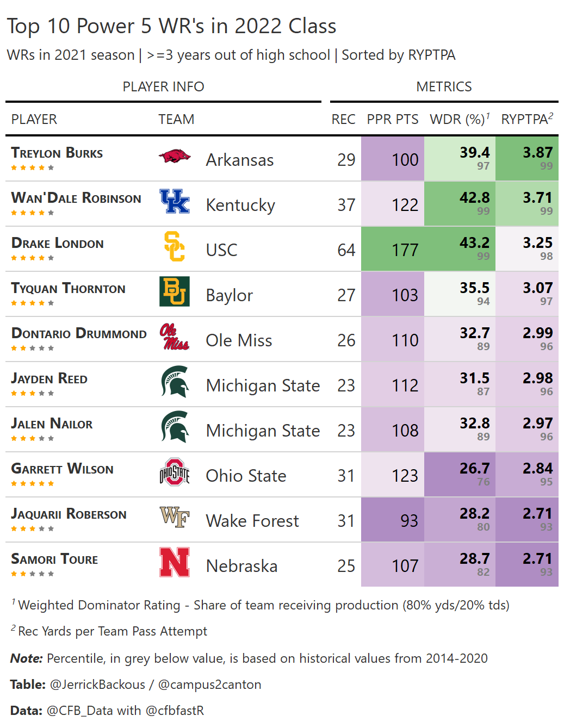Click the Ole Miss logo
This screenshot has height=728, width=564.
(175, 337)
